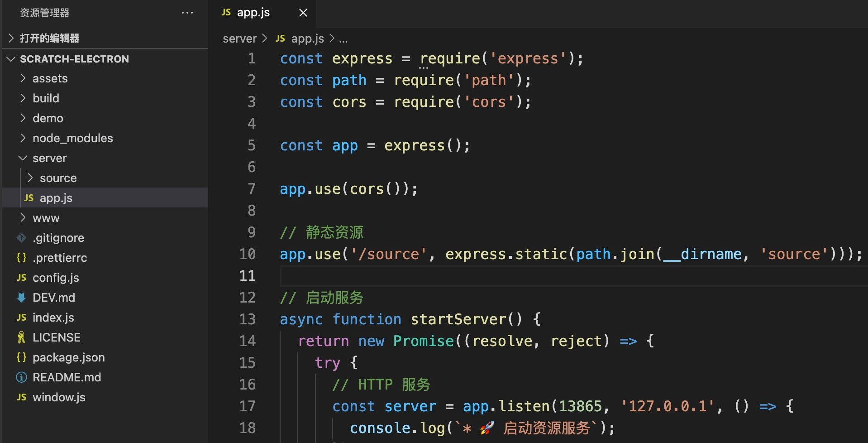Viewport: 868px width, 443px height.
Task: Open config.js from the explorer
Action: point(105,278)
